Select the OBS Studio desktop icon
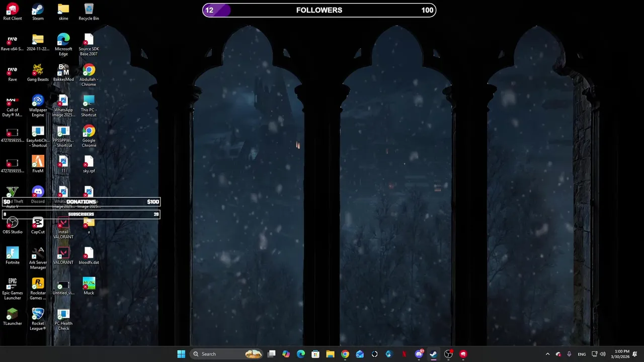Viewport: 644px width, 362px height. pos(13,226)
